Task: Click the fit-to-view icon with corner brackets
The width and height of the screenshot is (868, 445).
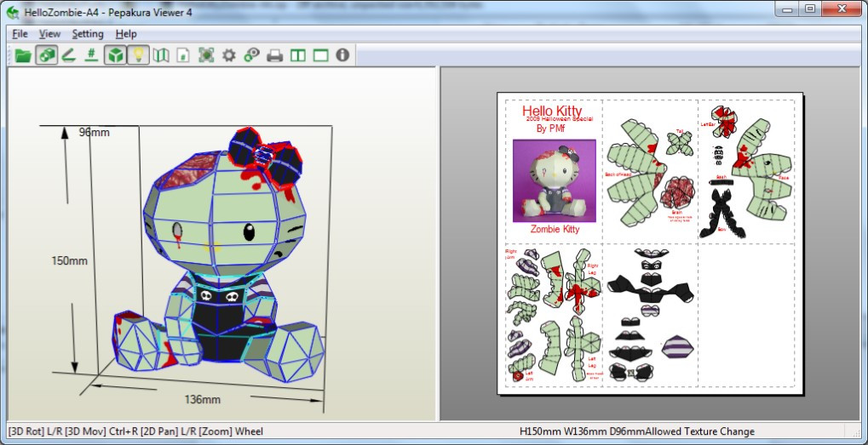Action: coord(206,55)
